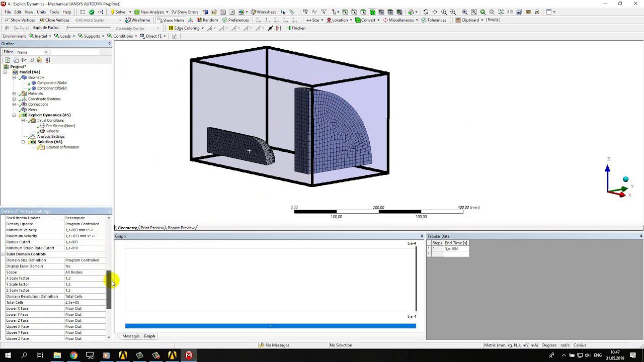Open the Tools menu
The width and height of the screenshot is (644, 362).
click(54, 12)
